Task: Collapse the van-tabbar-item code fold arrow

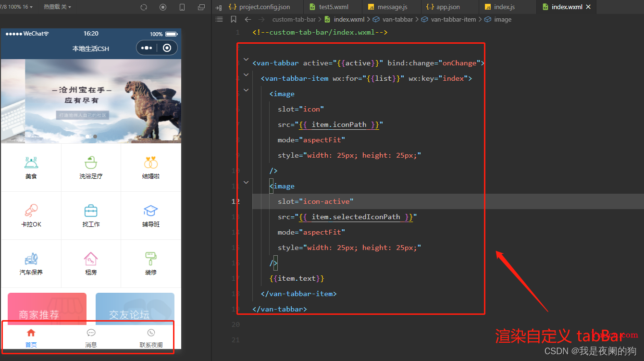Action: (x=246, y=75)
